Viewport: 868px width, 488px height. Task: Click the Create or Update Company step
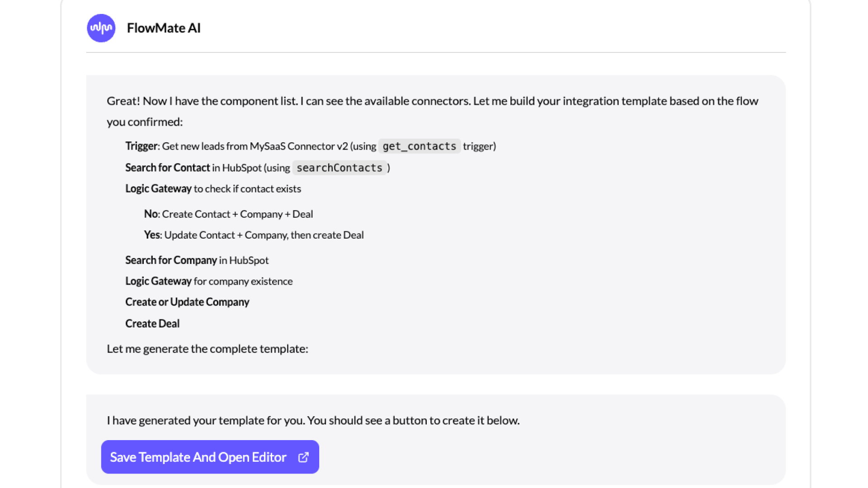point(187,302)
